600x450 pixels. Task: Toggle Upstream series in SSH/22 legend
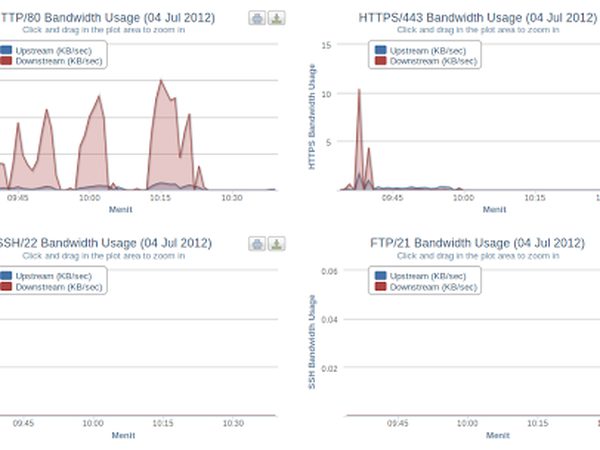pyautogui.click(x=46, y=276)
